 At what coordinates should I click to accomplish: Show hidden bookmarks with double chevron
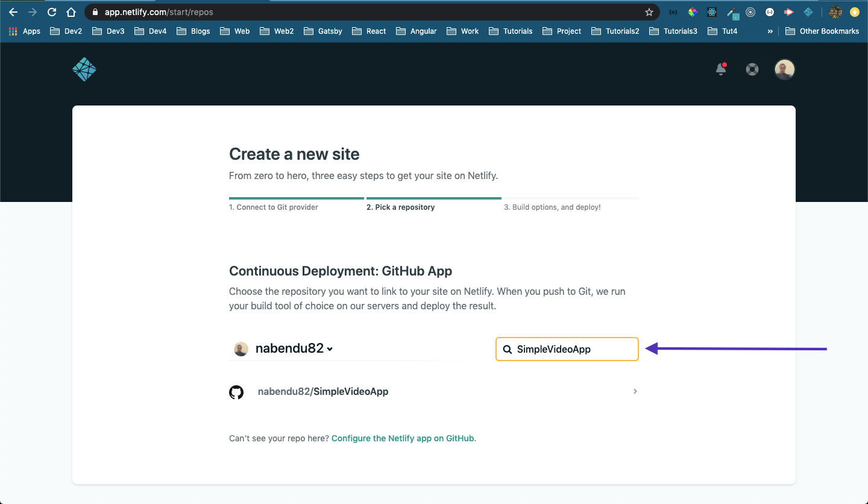click(x=770, y=31)
